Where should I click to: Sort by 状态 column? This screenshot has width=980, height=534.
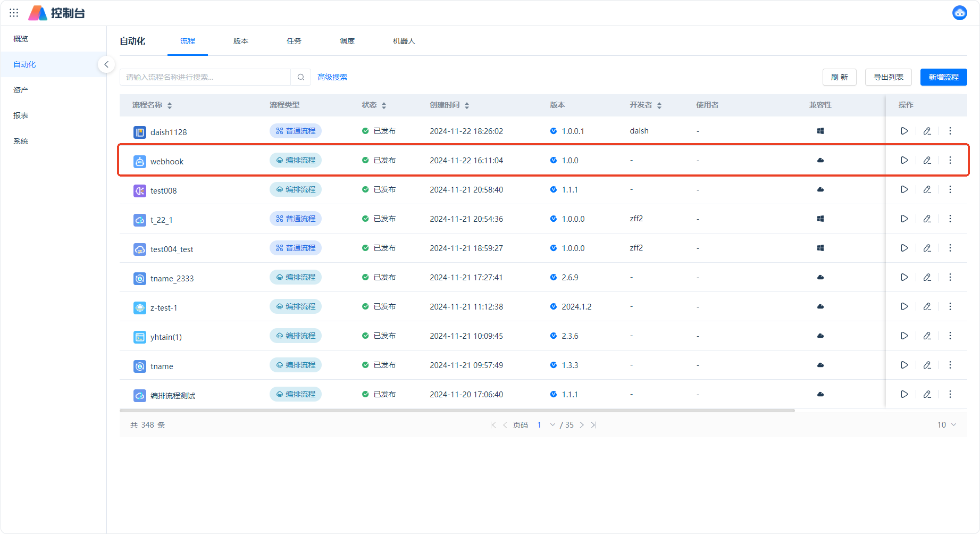pos(384,105)
